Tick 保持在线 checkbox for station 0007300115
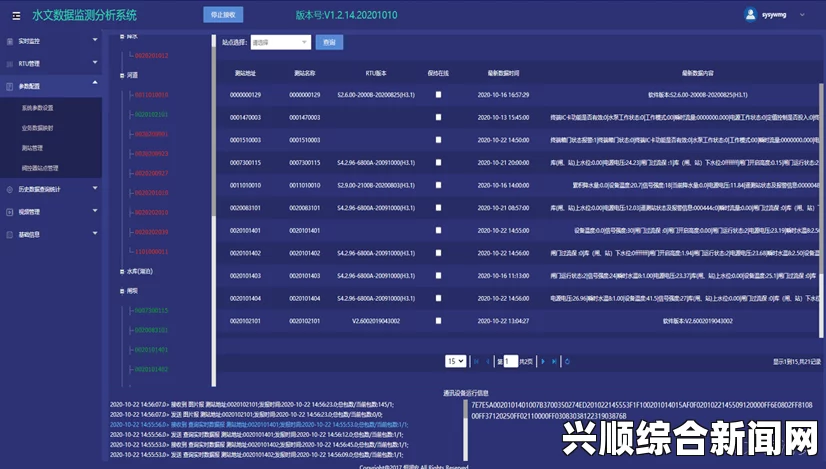 coord(438,163)
